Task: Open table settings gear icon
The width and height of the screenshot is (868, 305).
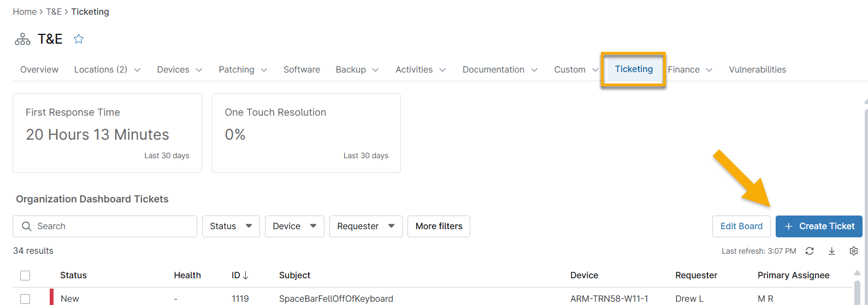Action: pyautogui.click(x=853, y=251)
